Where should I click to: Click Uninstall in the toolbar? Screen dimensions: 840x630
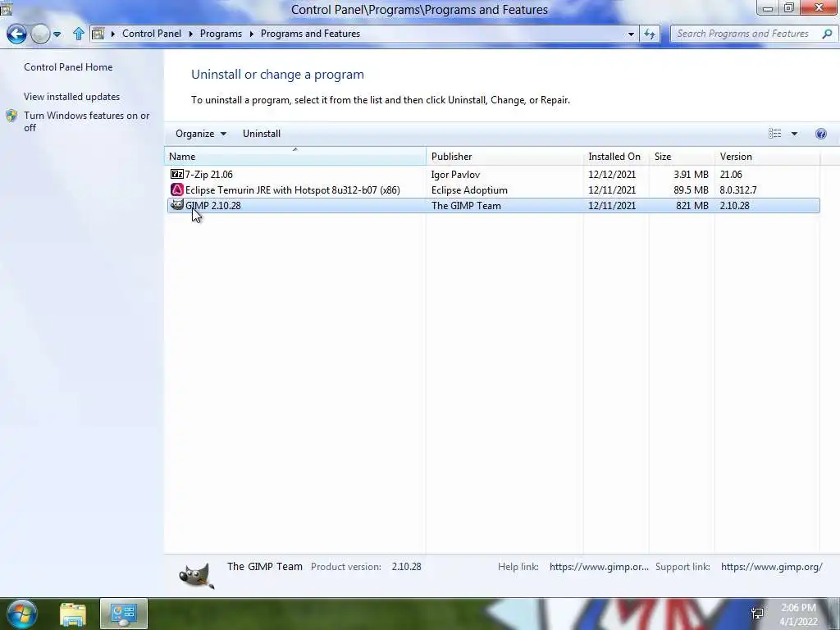pyautogui.click(x=262, y=134)
